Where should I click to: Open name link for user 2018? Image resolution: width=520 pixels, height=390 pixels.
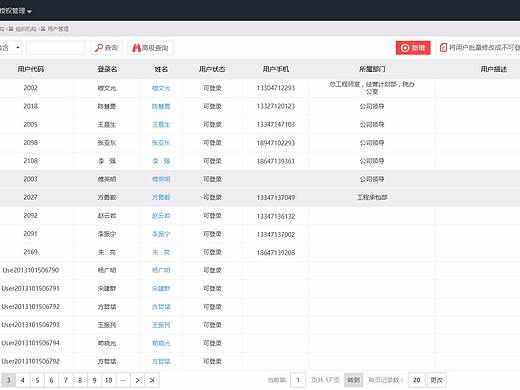point(161,106)
